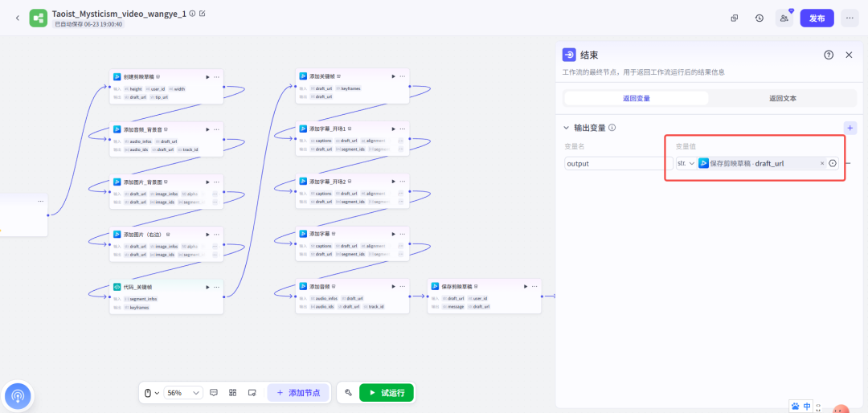Open the collaborators people icon
Screen dimensions: 868x413
point(784,18)
